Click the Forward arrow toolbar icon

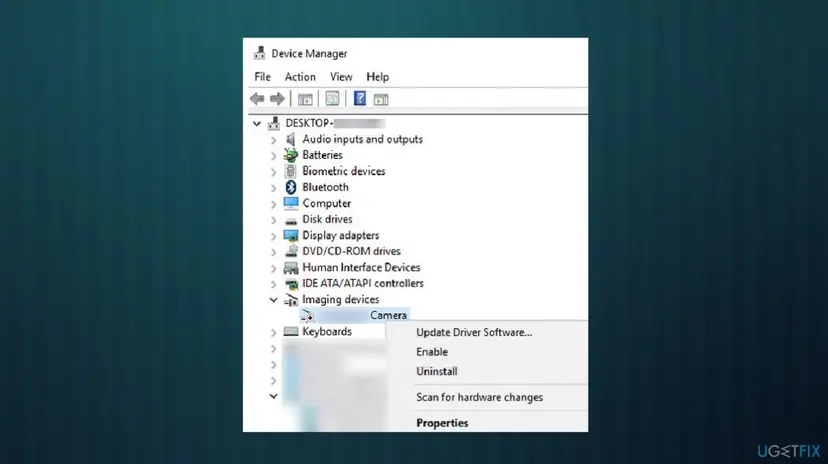tap(277, 99)
